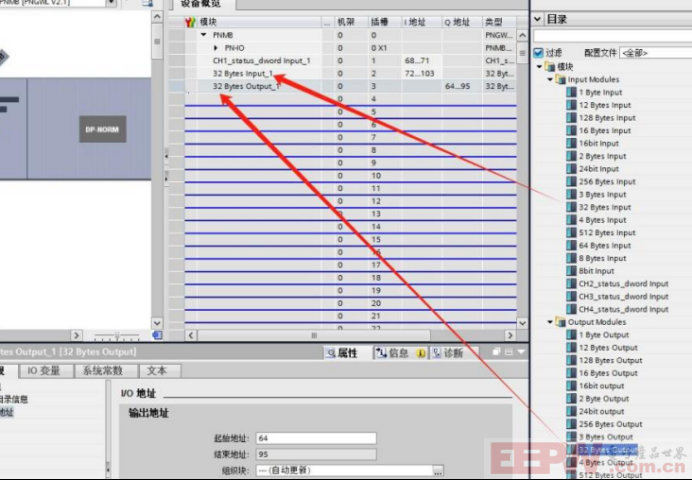The height and width of the screenshot is (480, 692).
Task: Collapse the Output Modules tree node
Action: (550, 322)
